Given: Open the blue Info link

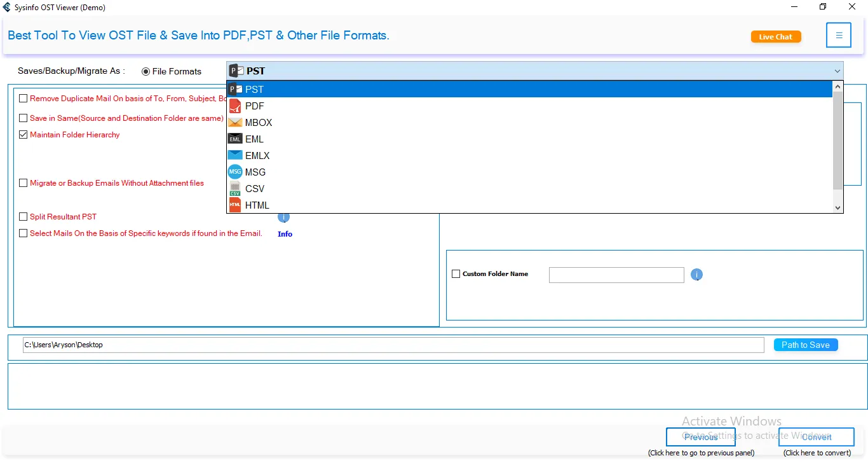Looking at the screenshot, I should pyautogui.click(x=285, y=234).
